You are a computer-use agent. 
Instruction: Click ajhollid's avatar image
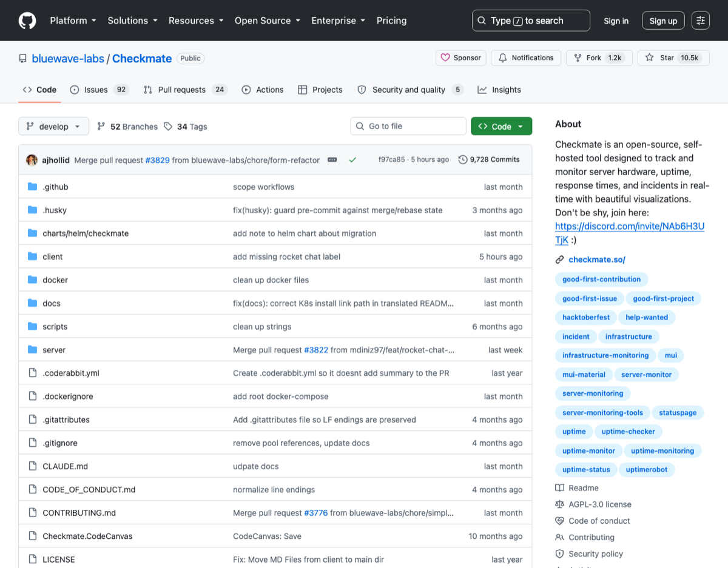coord(32,160)
